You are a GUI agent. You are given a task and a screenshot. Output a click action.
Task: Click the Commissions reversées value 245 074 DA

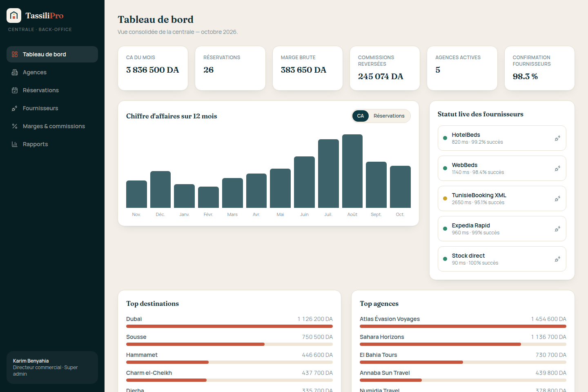(381, 76)
